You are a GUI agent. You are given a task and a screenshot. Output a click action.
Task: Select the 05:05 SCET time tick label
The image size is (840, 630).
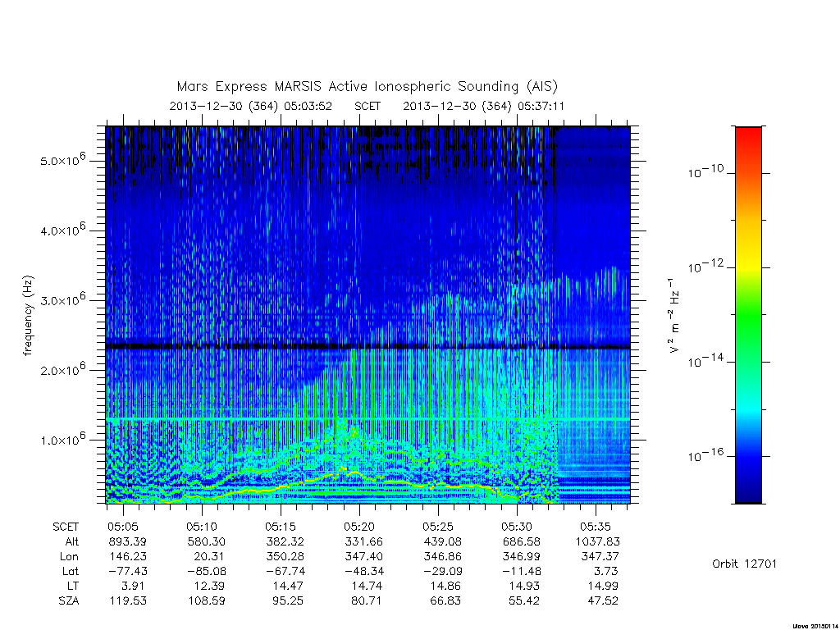click(123, 527)
